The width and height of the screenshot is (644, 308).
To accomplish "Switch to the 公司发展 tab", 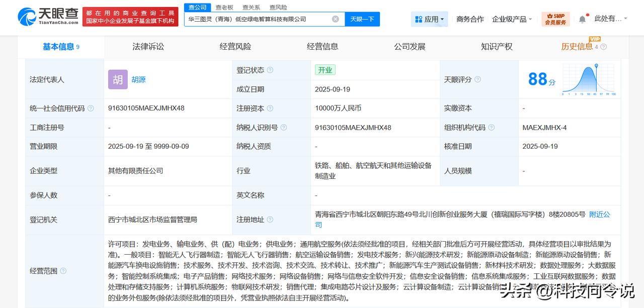I will click(410, 47).
